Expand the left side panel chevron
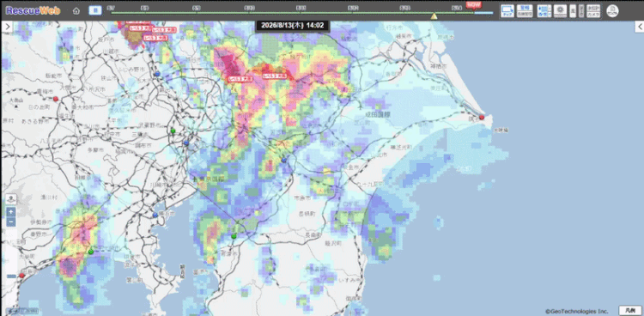The image size is (644, 316). pos(8,27)
